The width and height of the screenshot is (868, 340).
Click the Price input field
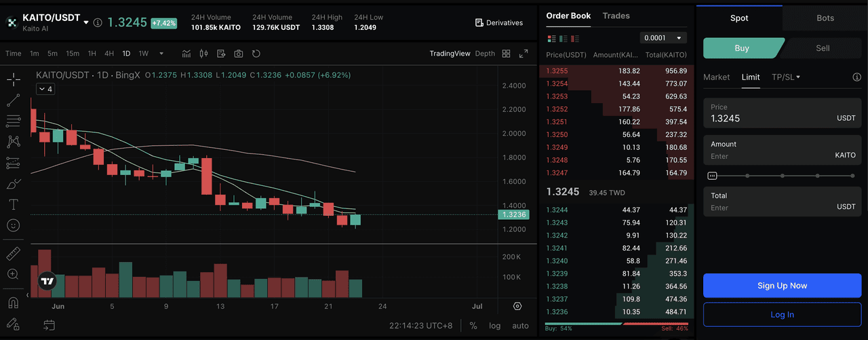click(782, 113)
